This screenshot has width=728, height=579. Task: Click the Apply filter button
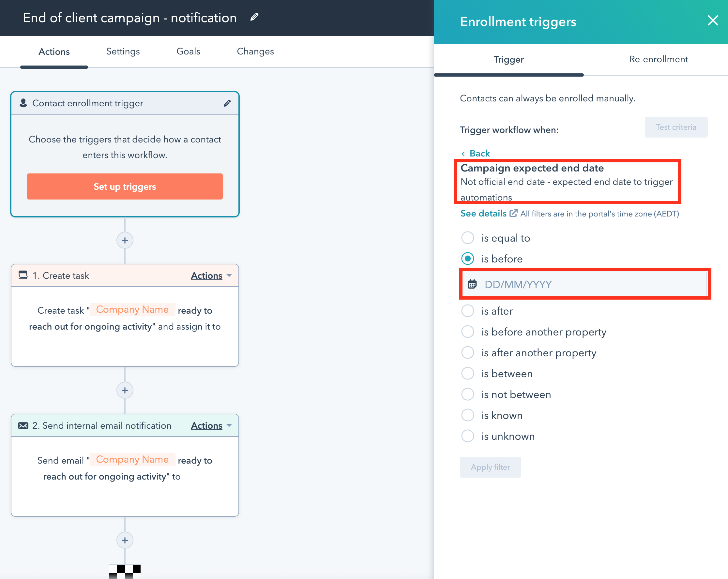tap(490, 467)
